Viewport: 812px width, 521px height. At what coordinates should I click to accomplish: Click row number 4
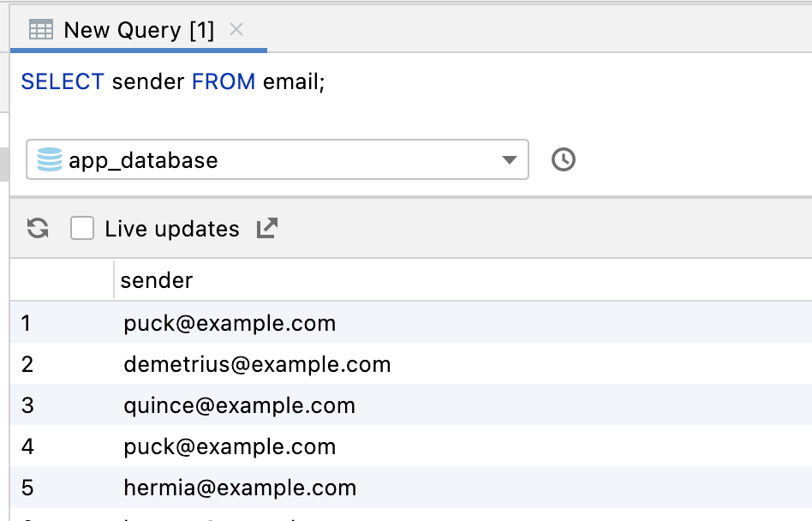(27, 446)
